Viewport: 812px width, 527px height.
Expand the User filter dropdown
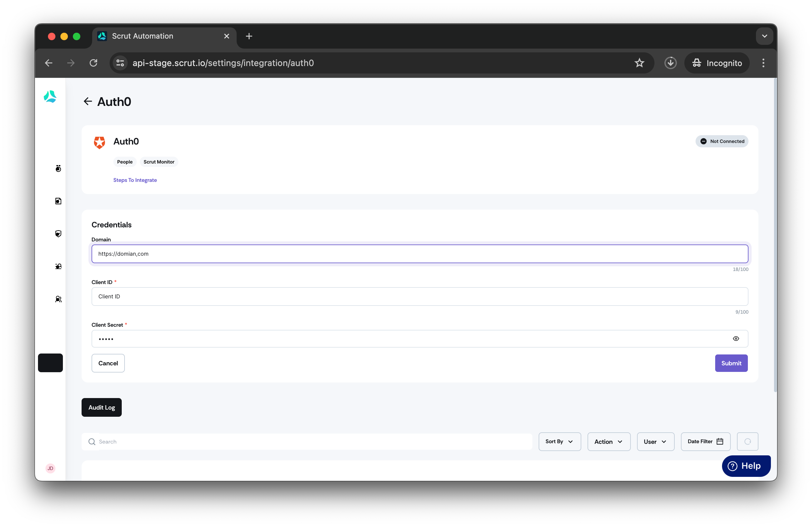click(655, 441)
